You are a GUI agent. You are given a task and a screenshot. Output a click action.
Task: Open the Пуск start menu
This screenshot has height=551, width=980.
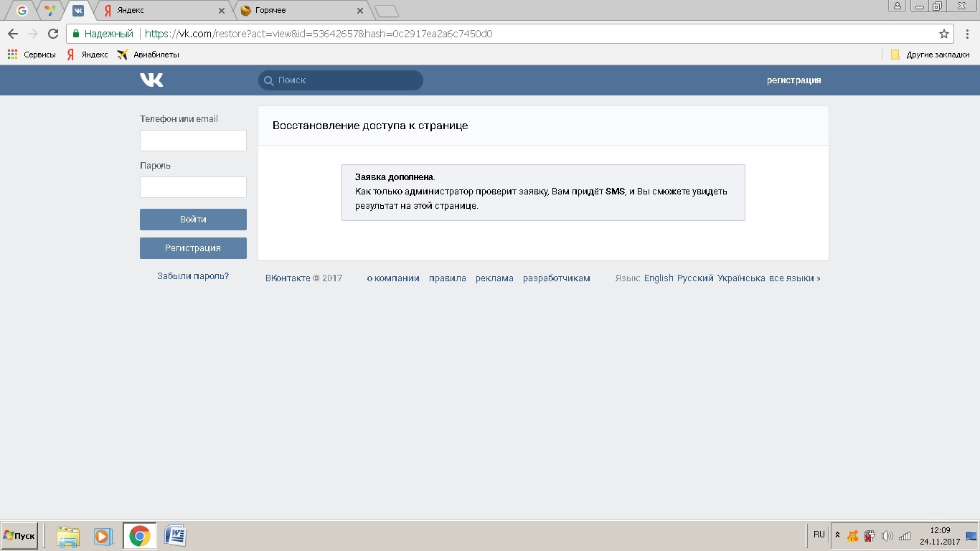click(19, 536)
